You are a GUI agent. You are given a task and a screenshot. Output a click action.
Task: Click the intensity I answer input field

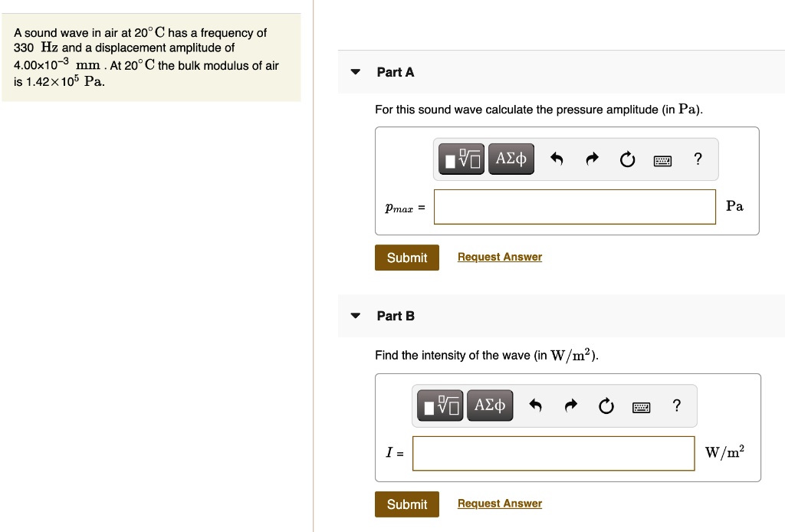click(x=553, y=453)
